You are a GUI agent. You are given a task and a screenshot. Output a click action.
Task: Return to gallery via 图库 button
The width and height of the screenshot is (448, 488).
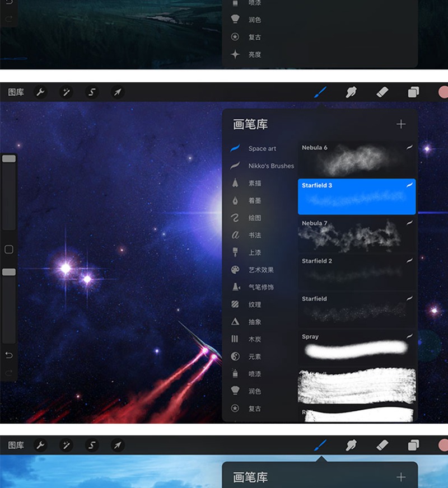pyautogui.click(x=17, y=92)
